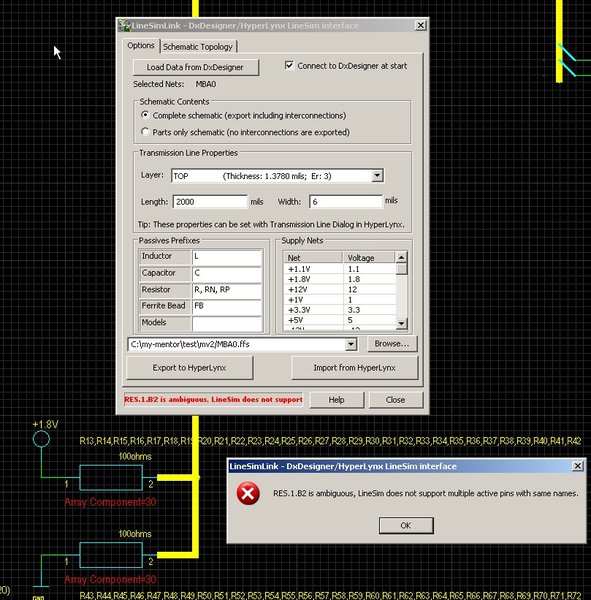Screen dimensions: 591x600
Task: Open the Layer dropdown list
Action: [377, 176]
